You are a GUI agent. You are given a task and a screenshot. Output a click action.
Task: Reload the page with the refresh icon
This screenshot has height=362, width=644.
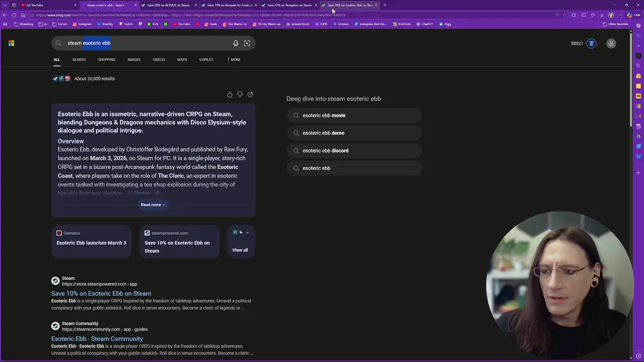14,15
